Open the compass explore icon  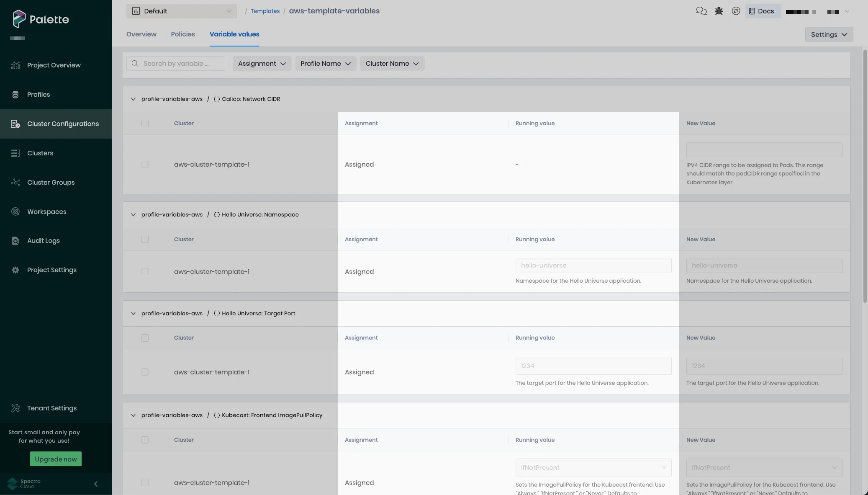click(736, 11)
